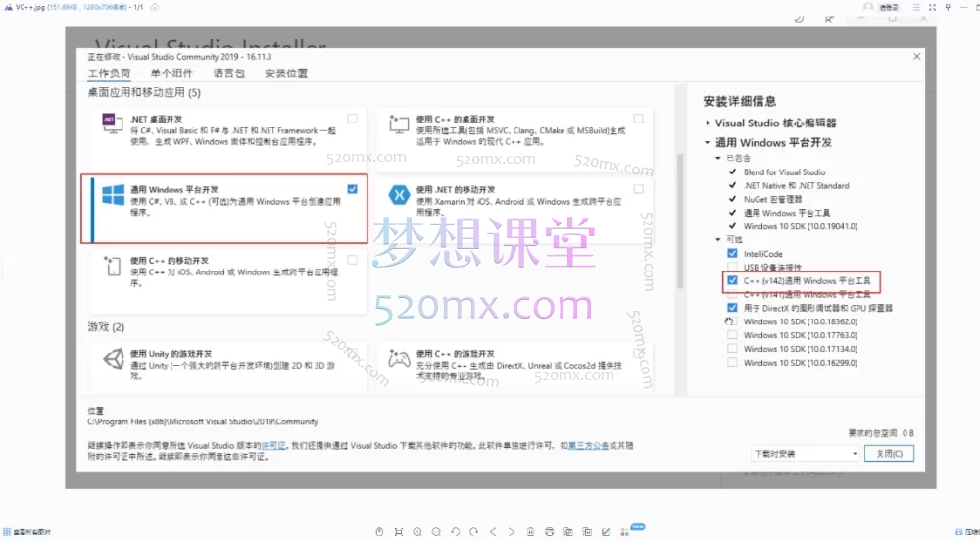Click the view all pictures grid icon
This screenshot has height=542, width=980.
(7, 532)
